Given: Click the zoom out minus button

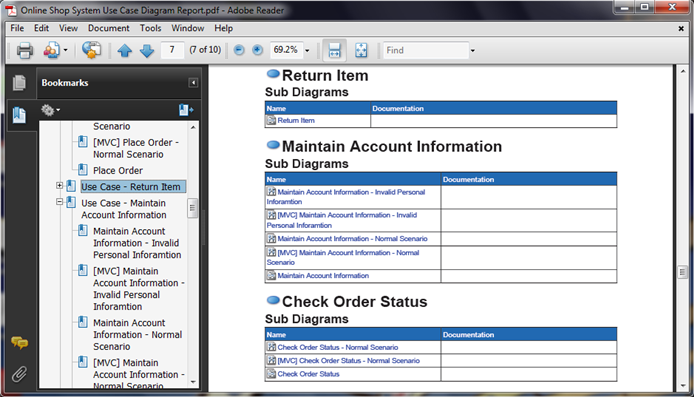Looking at the screenshot, I should [239, 50].
